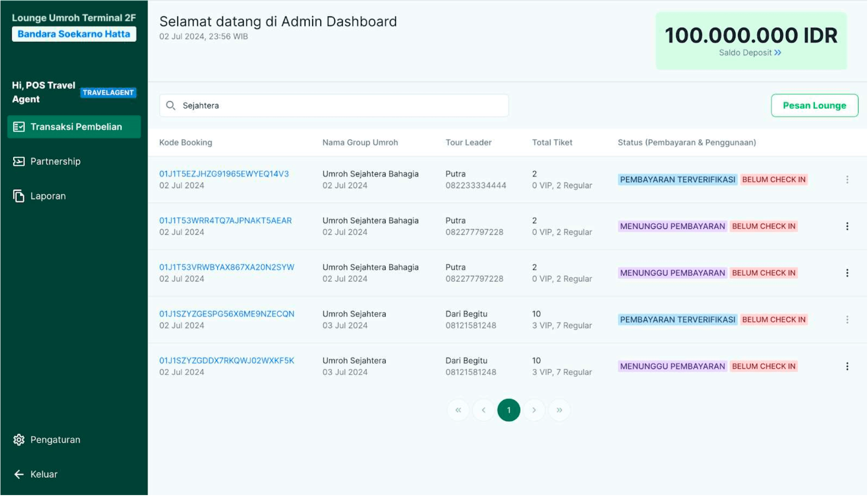The height and width of the screenshot is (496, 868).
Task: Click the Status (Pembayaran & Penggunaan) header
Action: pos(686,143)
